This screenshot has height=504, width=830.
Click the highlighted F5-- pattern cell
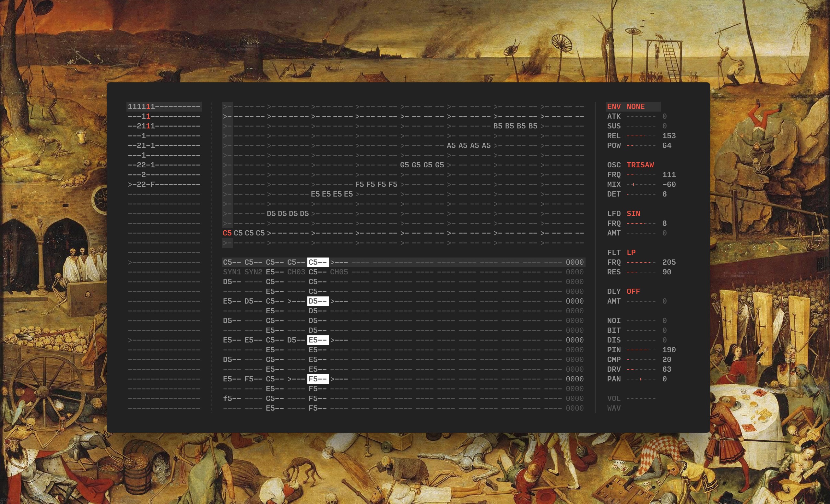pyautogui.click(x=318, y=379)
